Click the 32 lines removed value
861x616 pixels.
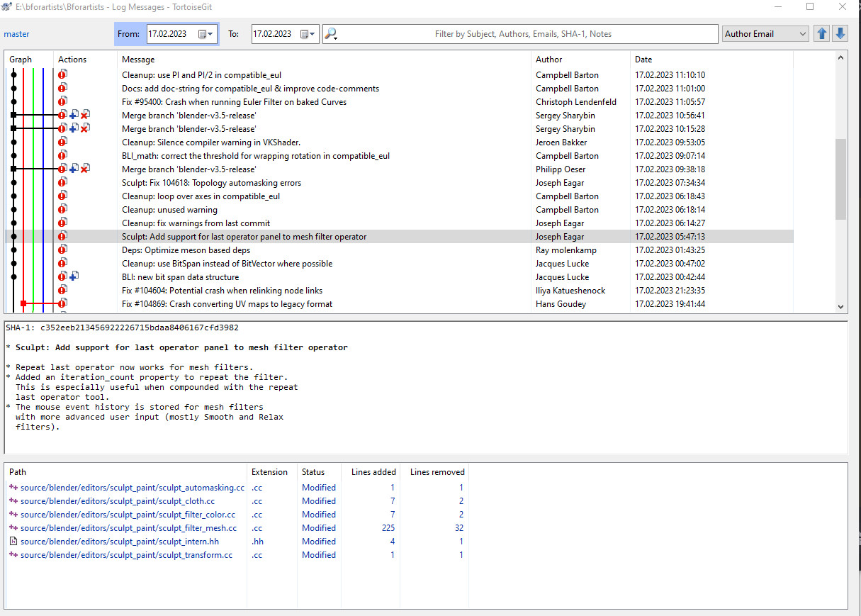[x=458, y=528]
